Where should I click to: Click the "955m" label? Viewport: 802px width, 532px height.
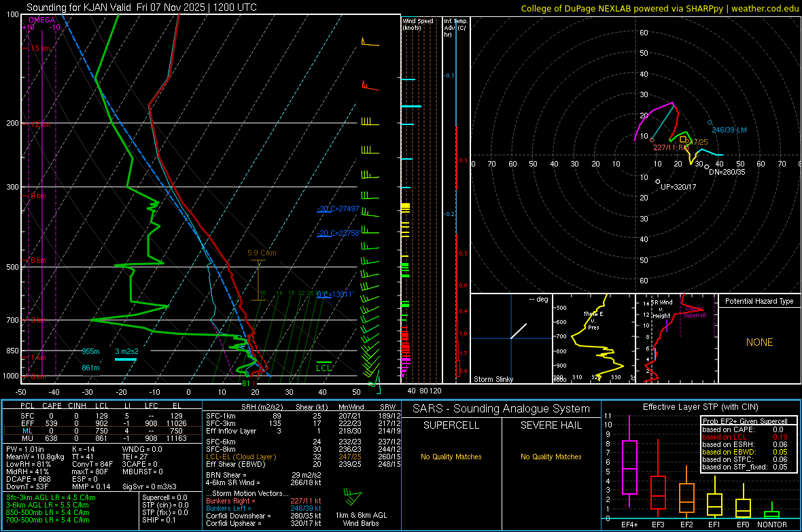[x=90, y=351]
